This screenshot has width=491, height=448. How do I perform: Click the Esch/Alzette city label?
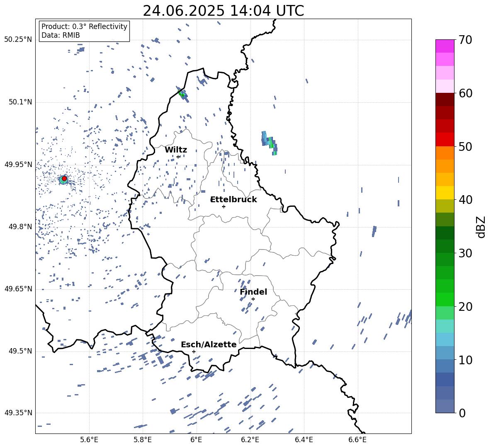click(209, 344)
